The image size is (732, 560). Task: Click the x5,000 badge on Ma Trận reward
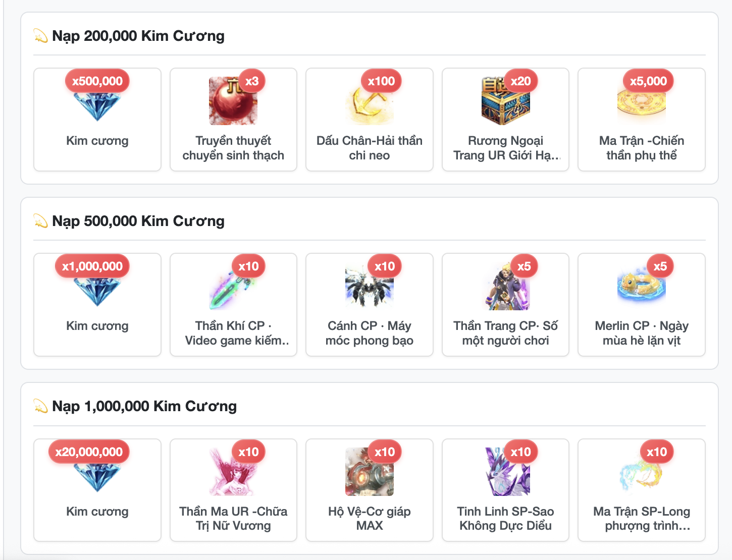coord(648,81)
